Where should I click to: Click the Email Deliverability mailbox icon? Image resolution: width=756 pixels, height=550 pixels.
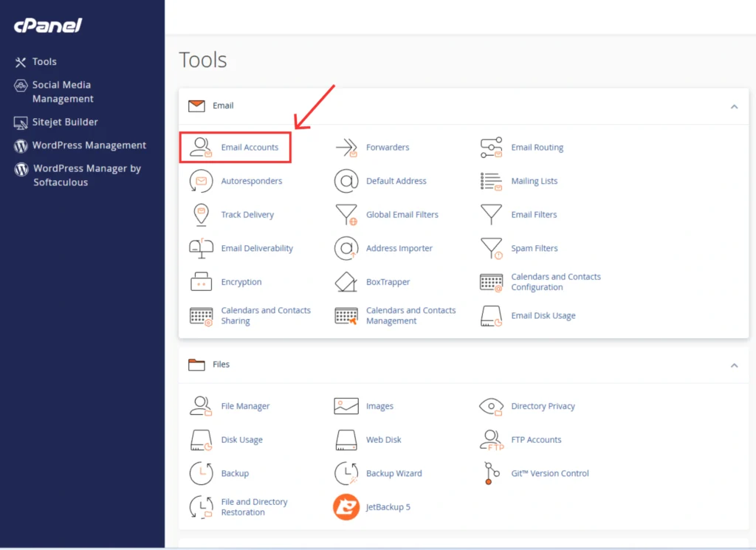coord(201,248)
